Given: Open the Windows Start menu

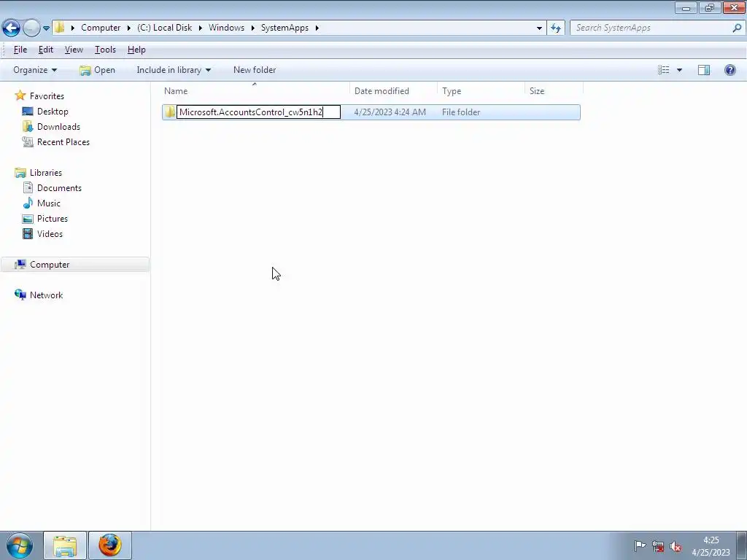Looking at the screenshot, I should pos(20,545).
